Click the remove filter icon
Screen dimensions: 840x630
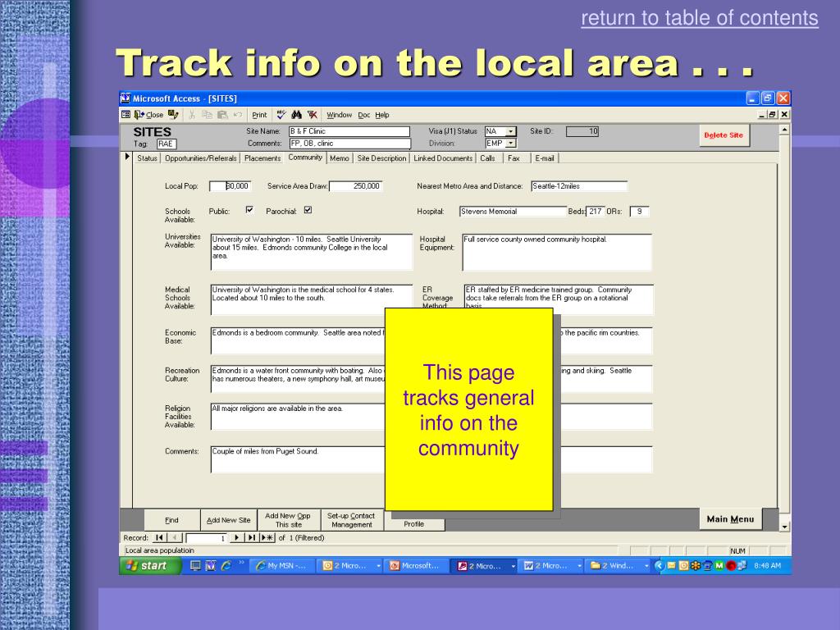tap(313, 115)
